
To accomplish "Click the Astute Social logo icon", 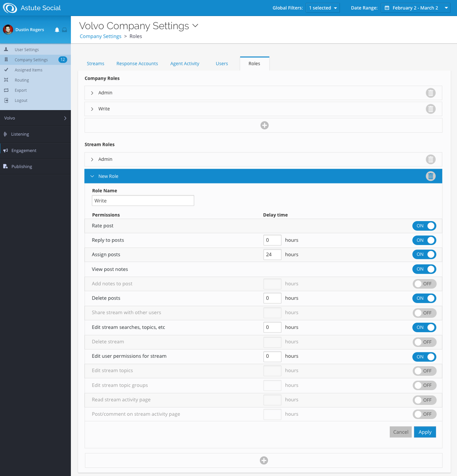I will 10,8.
